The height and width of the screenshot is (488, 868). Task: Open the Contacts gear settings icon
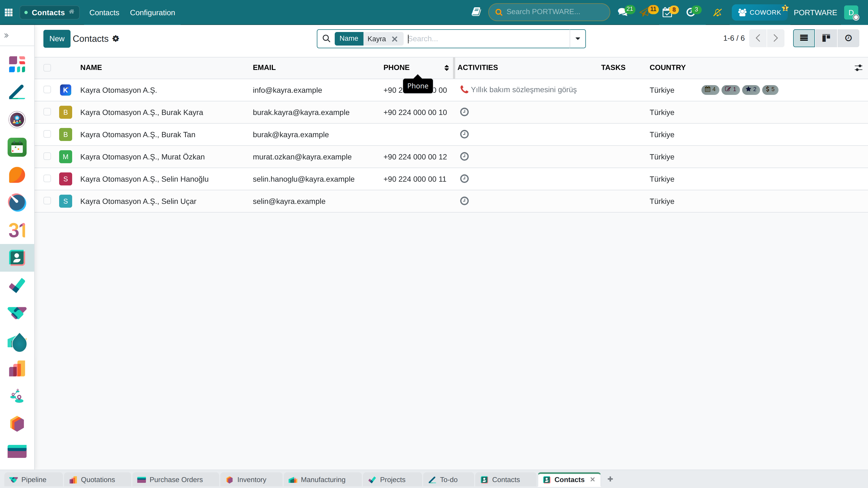(116, 38)
